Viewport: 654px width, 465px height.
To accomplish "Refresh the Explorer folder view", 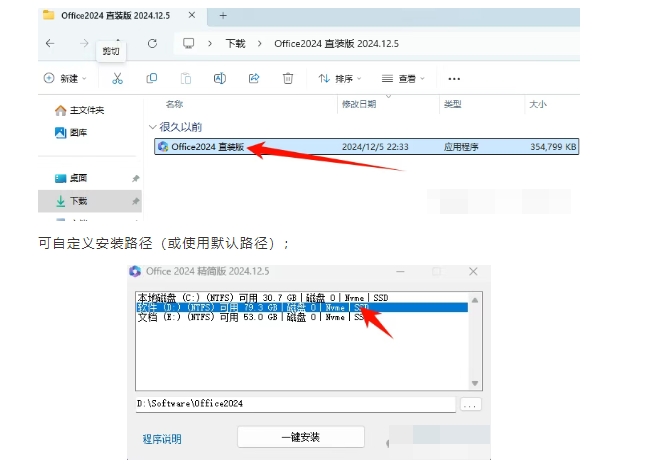I will (x=152, y=43).
